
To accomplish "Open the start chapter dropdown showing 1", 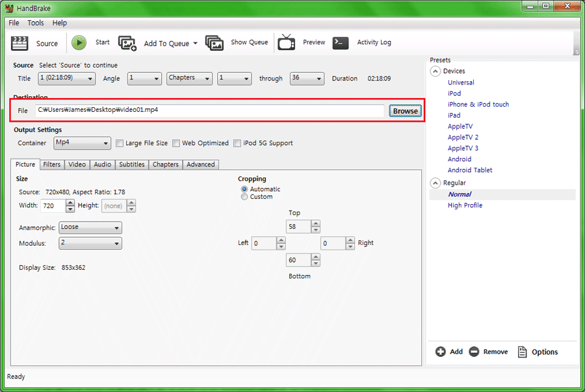I will point(234,78).
